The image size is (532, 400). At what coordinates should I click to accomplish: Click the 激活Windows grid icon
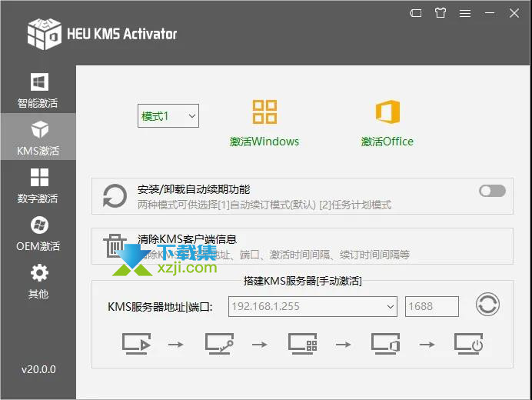tap(264, 112)
